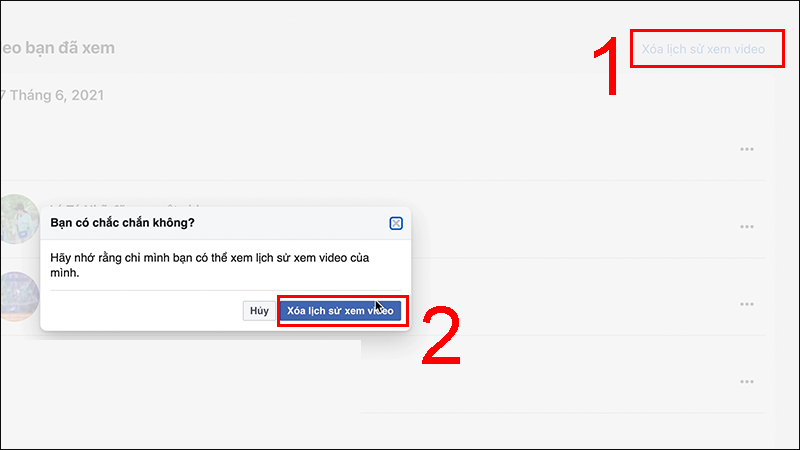Click the word 'mình.' in dialog text
This screenshot has height=450, width=800.
pyautogui.click(x=65, y=273)
